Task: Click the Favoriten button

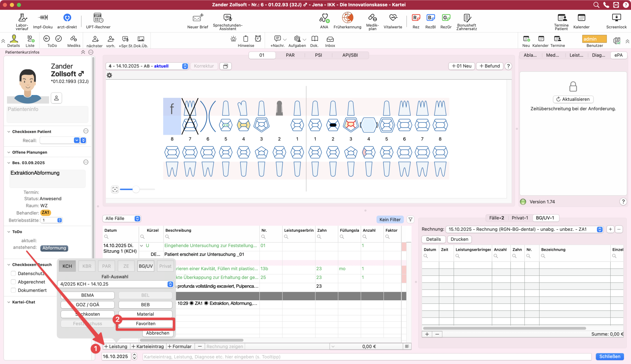Action: pos(145,323)
